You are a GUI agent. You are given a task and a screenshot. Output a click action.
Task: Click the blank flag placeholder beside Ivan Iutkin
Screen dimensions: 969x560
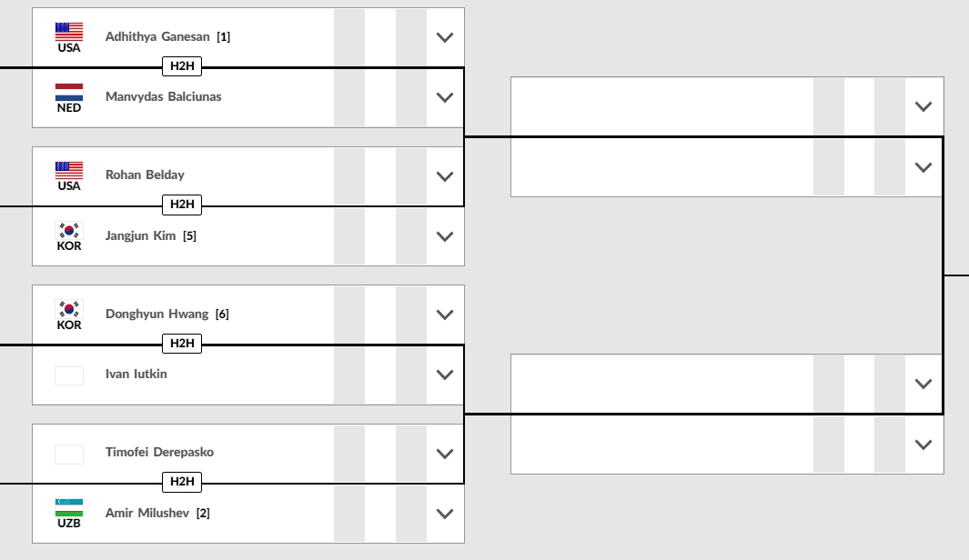[x=69, y=375]
